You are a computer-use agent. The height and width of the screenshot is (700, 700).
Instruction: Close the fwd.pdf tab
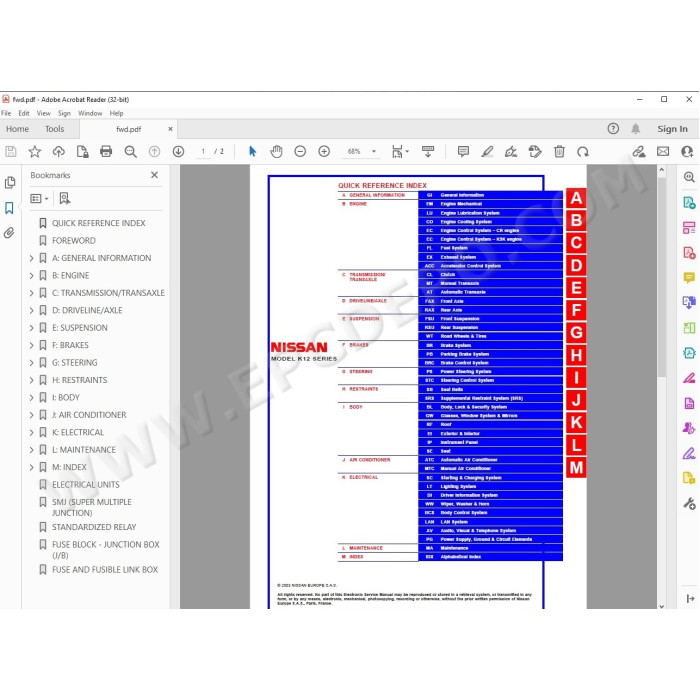170,129
